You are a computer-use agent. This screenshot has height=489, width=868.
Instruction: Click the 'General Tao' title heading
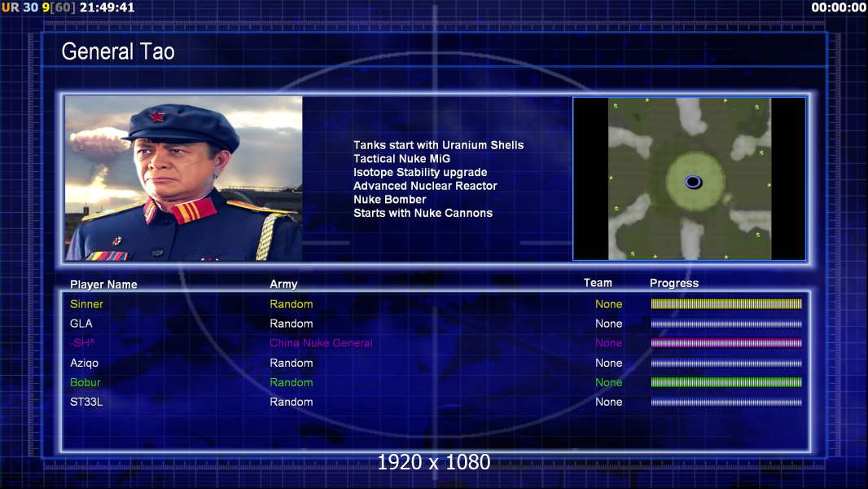click(118, 51)
